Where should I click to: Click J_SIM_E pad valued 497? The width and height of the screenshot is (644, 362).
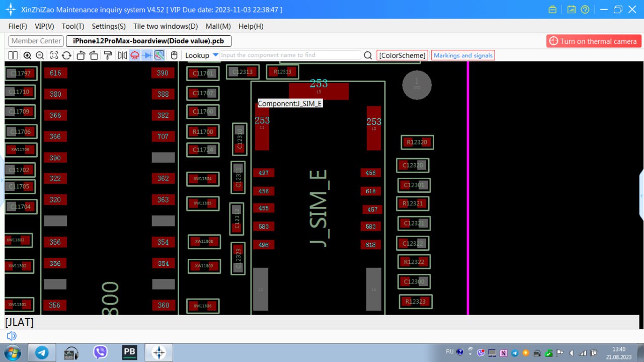coord(264,173)
